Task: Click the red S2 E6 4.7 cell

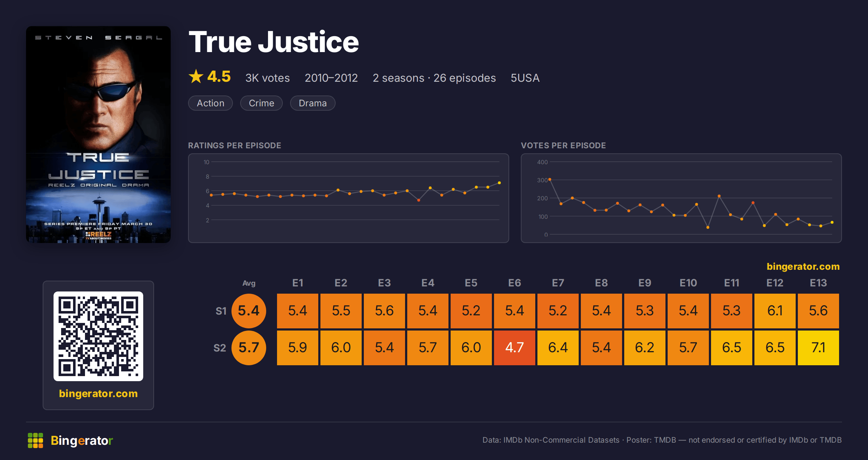Action: click(515, 348)
